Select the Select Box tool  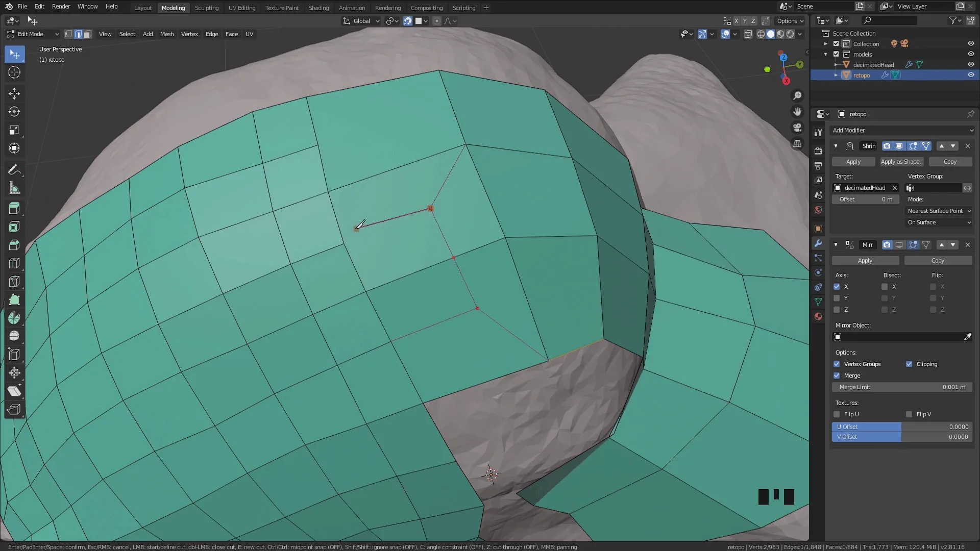click(x=14, y=54)
